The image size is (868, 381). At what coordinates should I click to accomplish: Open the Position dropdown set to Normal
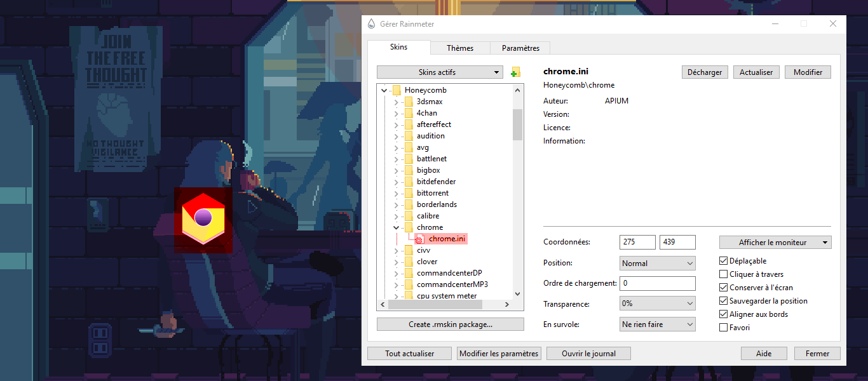[x=658, y=264]
